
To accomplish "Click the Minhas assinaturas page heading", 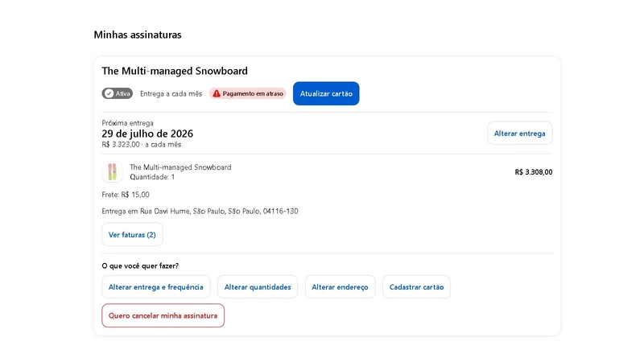I will point(138,35).
